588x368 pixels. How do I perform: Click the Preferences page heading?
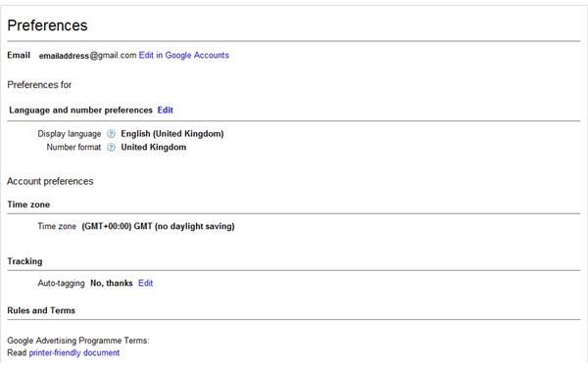[47, 25]
